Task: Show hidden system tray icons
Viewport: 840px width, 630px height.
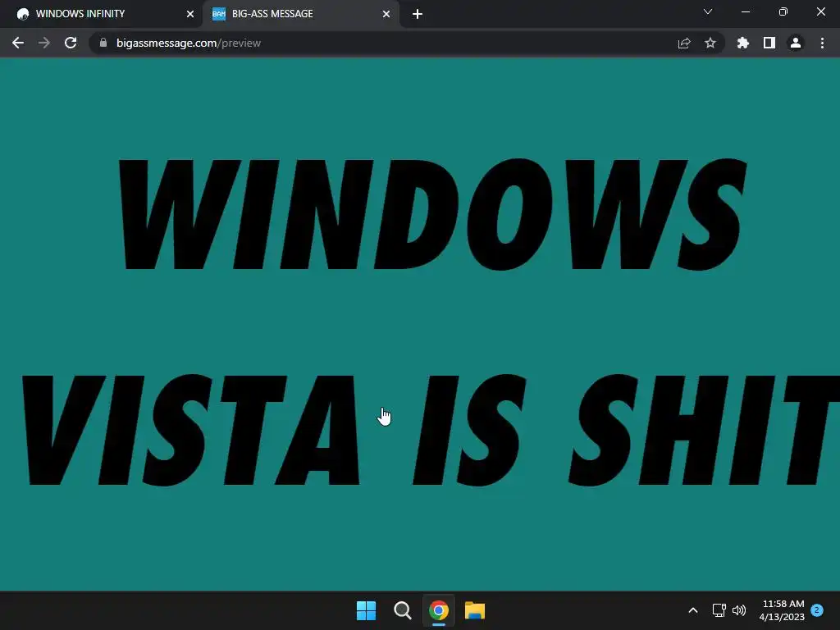Action: (692, 610)
